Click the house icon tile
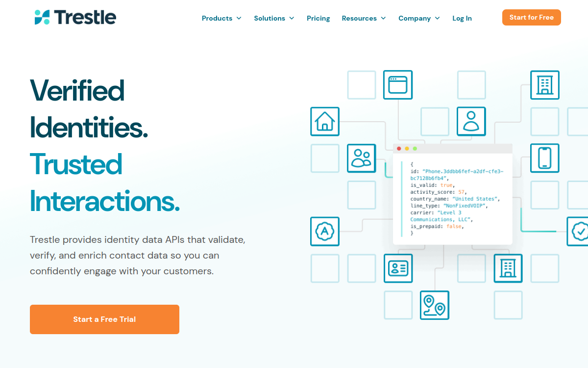 coord(325,122)
